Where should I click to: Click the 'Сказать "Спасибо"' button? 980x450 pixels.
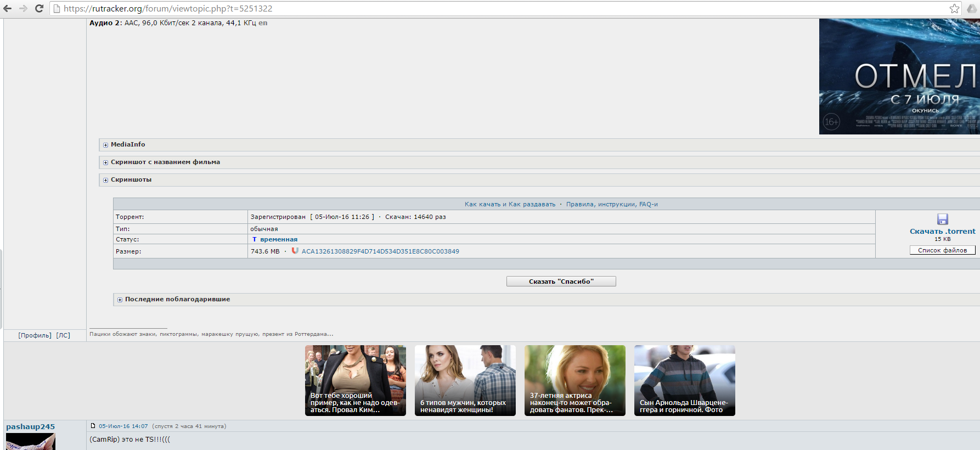[561, 282]
